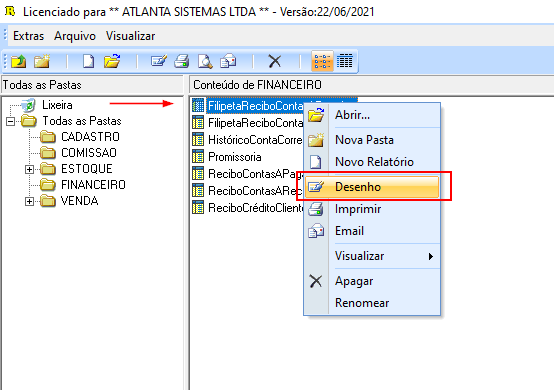The image size is (554, 390).
Task: Click the application icon in the title bar
Action: [10, 12]
